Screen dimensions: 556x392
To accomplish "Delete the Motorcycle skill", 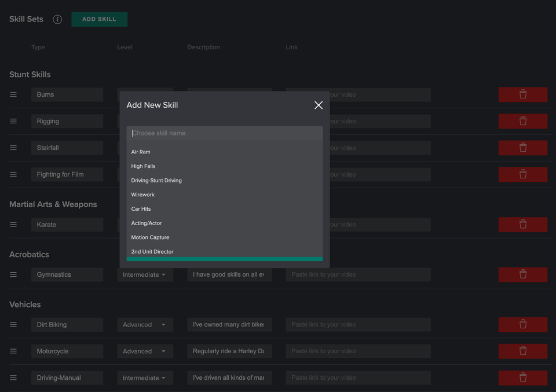I will tap(523, 351).
